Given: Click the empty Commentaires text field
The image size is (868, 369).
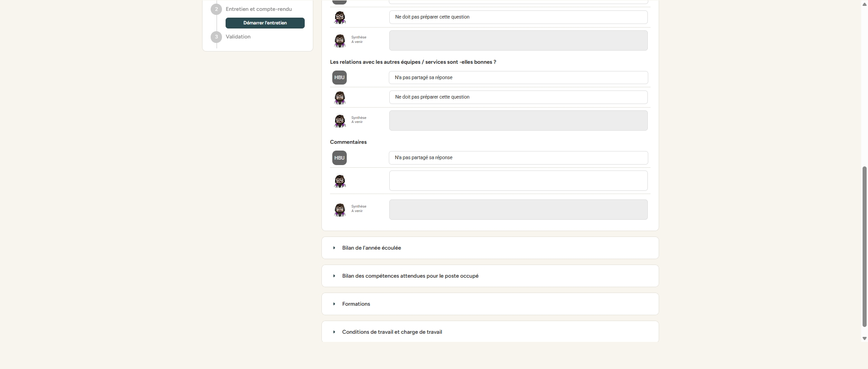Looking at the screenshot, I should [518, 181].
